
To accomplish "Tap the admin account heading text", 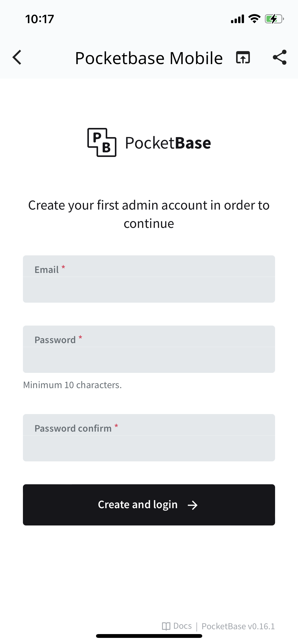I will [149, 214].
